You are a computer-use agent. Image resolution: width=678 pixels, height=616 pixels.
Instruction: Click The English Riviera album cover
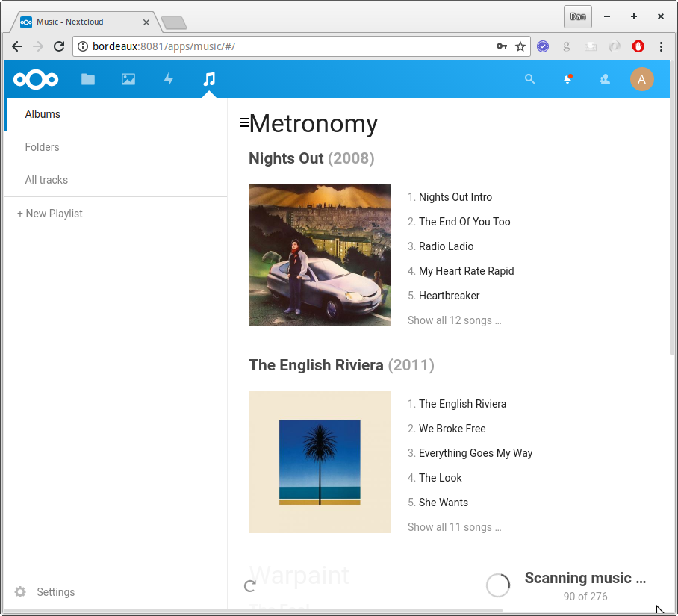click(x=320, y=462)
